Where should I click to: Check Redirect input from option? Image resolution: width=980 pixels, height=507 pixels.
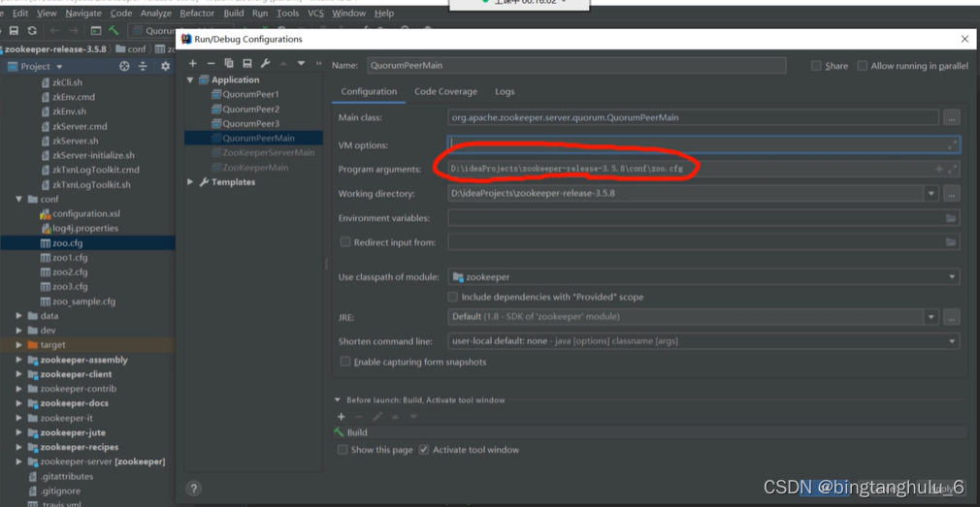[345, 242]
